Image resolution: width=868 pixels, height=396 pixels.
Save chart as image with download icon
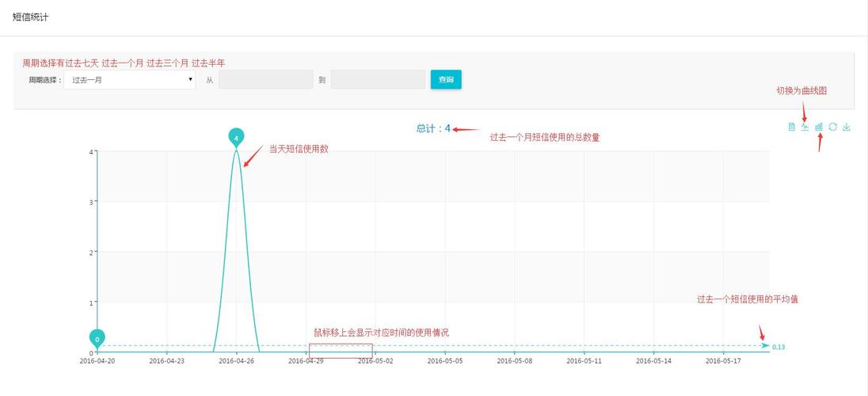click(847, 127)
